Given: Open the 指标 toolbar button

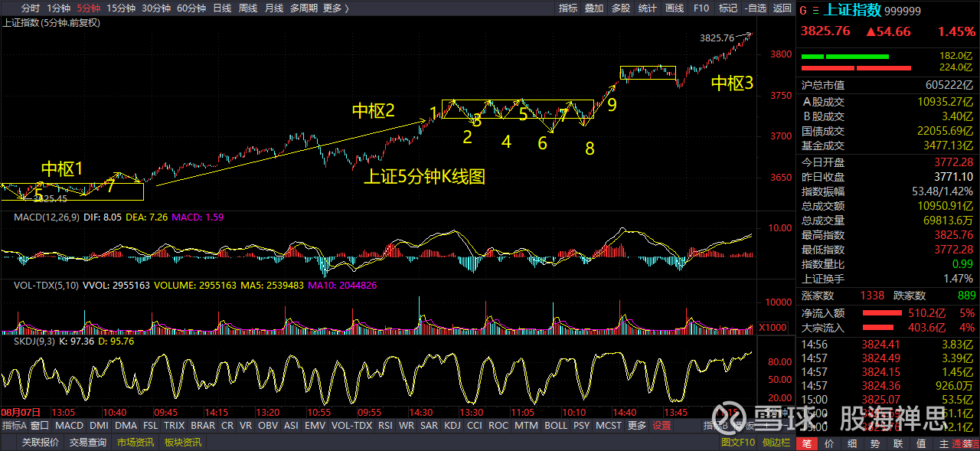Looking at the screenshot, I should pyautogui.click(x=568, y=8).
